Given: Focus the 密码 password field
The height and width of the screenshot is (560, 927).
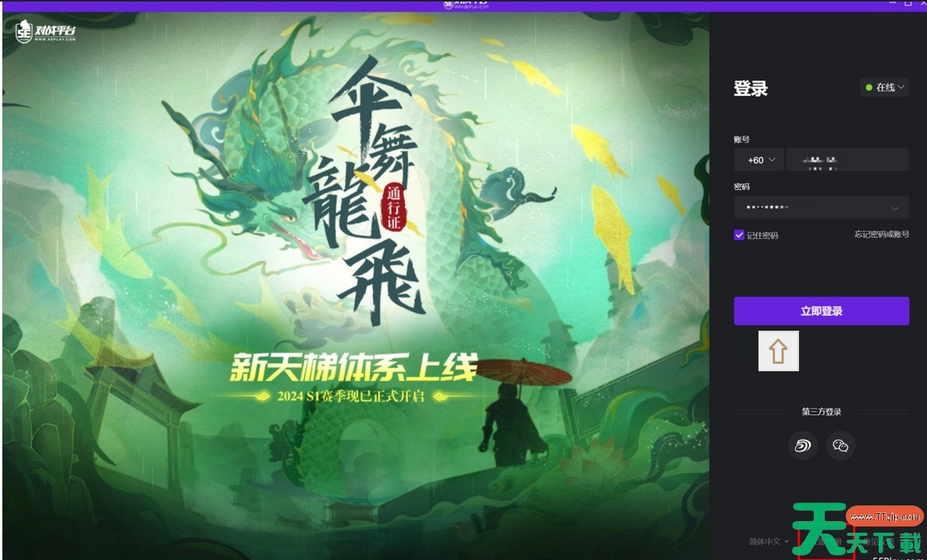Looking at the screenshot, I should point(821,207).
